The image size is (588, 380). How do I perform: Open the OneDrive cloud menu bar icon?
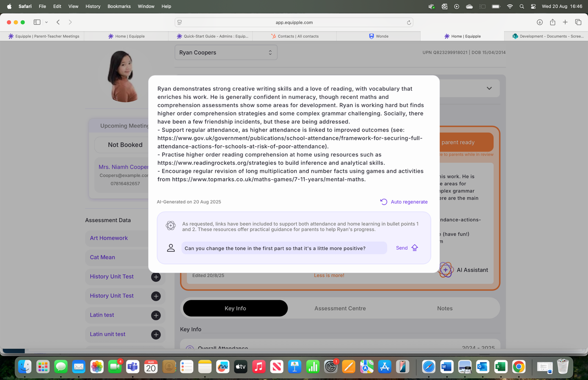(x=469, y=6)
